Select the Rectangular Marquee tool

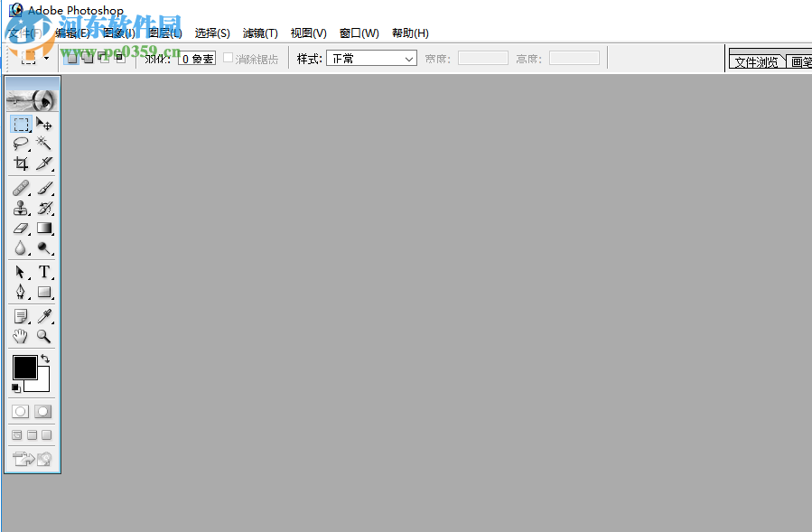[x=20, y=124]
